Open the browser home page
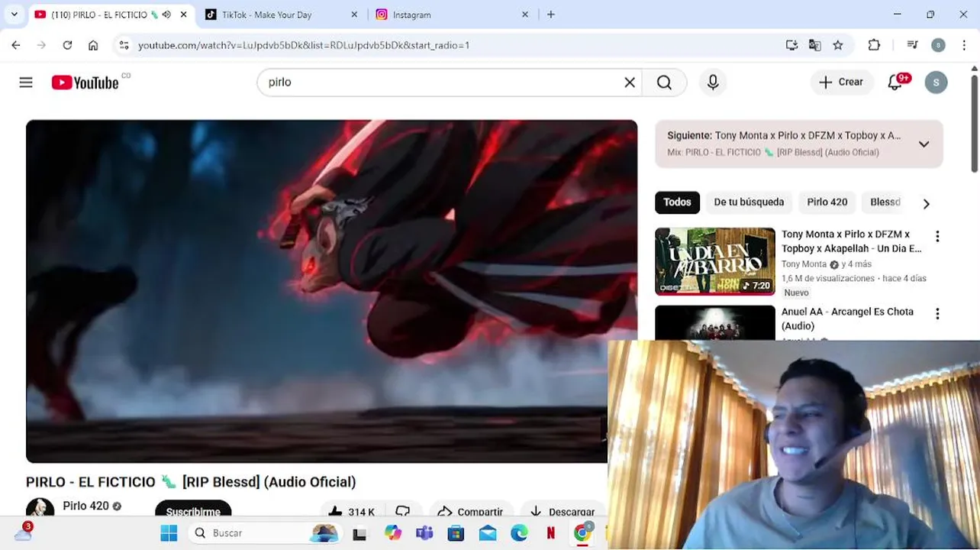Screen dimensions: 980x550 click(93, 45)
